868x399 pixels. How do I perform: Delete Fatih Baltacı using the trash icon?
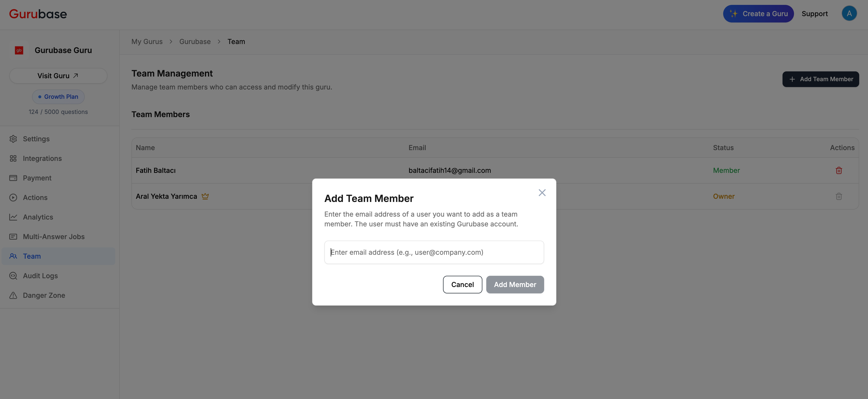[x=839, y=170]
